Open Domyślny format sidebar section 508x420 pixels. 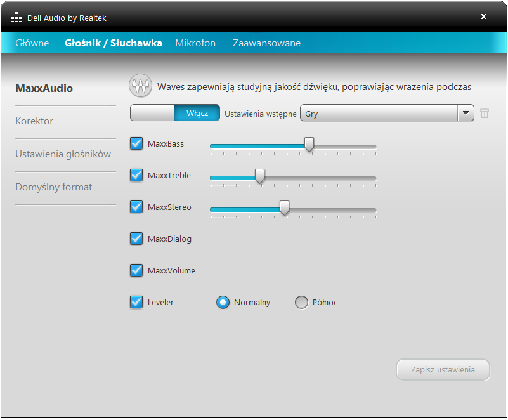tap(54, 187)
